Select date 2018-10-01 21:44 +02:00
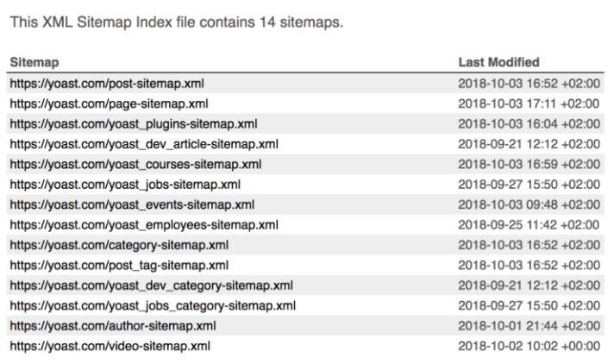614x364 pixels. (529, 326)
